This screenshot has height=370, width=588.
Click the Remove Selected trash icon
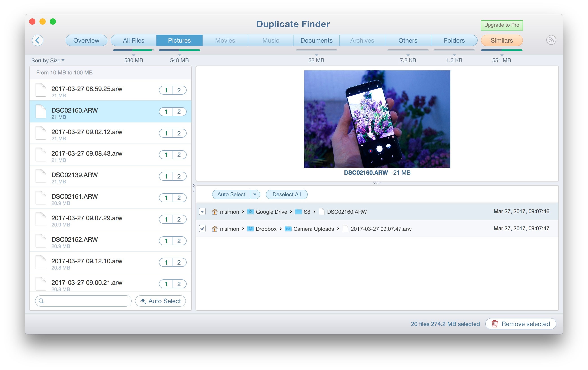coord(495,324)
